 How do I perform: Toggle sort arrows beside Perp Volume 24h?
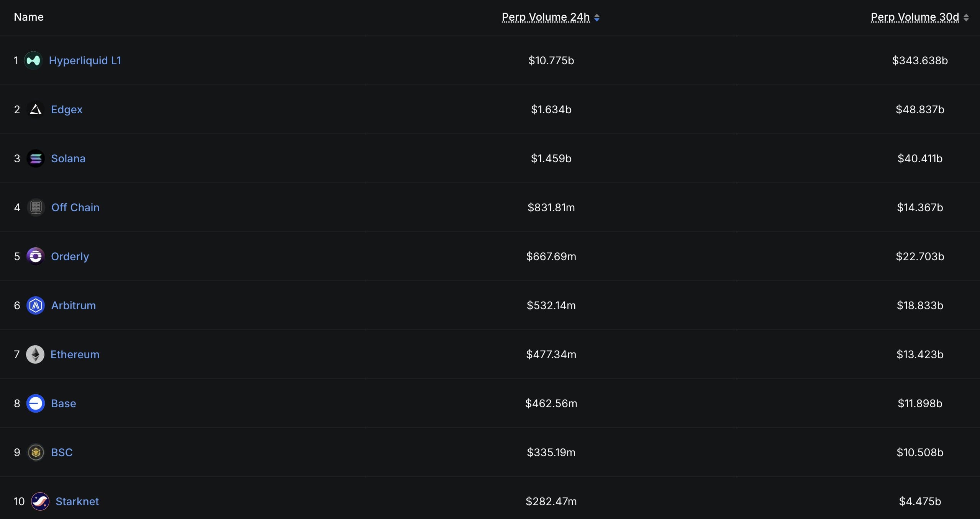(x=597, y=18)
